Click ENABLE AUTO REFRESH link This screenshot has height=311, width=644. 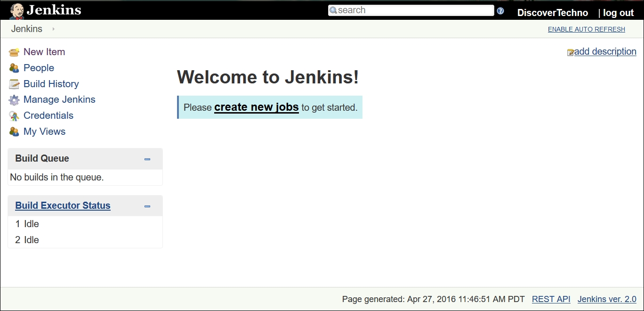(587, 29)
